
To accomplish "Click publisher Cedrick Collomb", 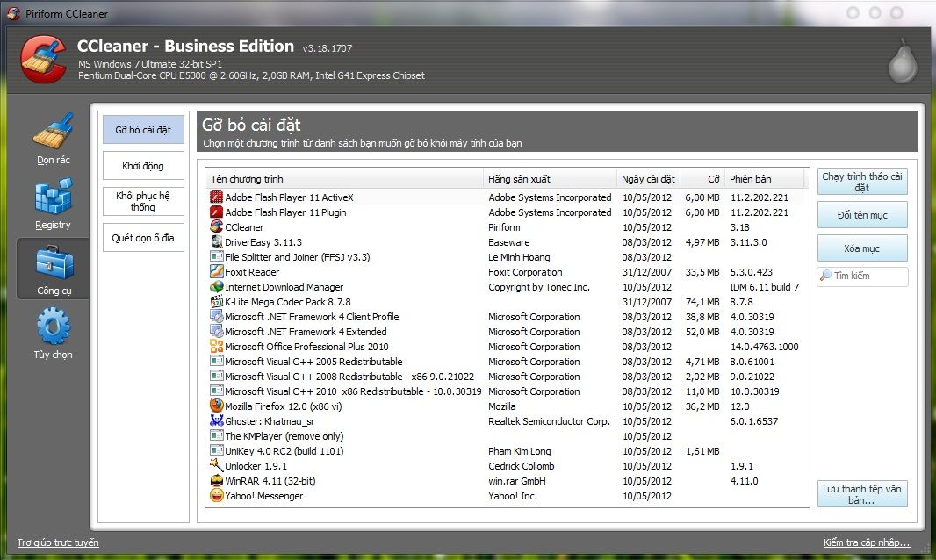I will 522,466.
